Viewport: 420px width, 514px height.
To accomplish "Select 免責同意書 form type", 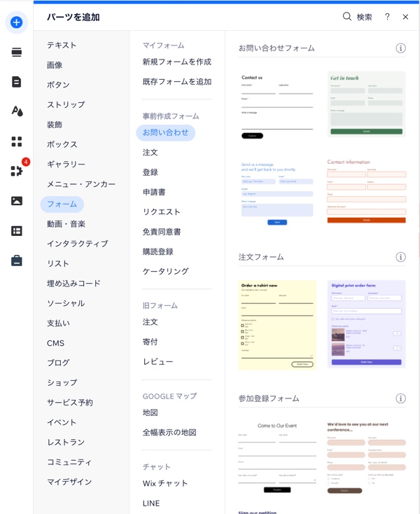I will click(x=162, y=232).
